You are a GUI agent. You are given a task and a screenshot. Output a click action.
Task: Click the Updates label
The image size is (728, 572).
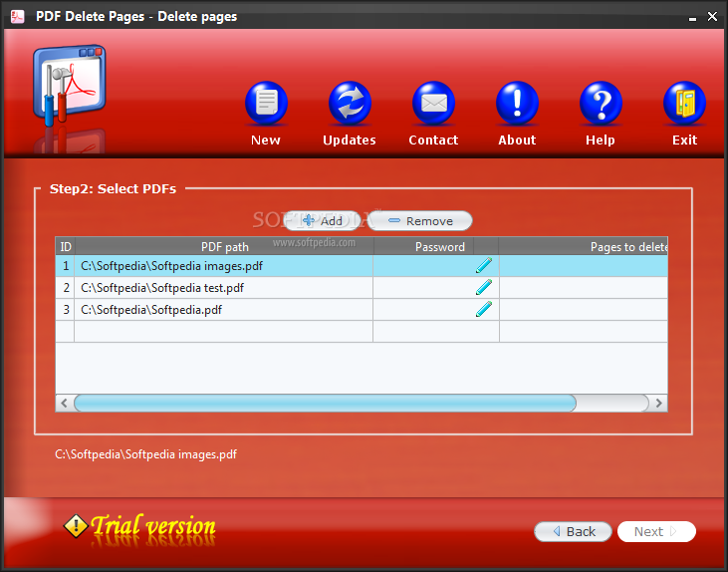tap(350, 140)
